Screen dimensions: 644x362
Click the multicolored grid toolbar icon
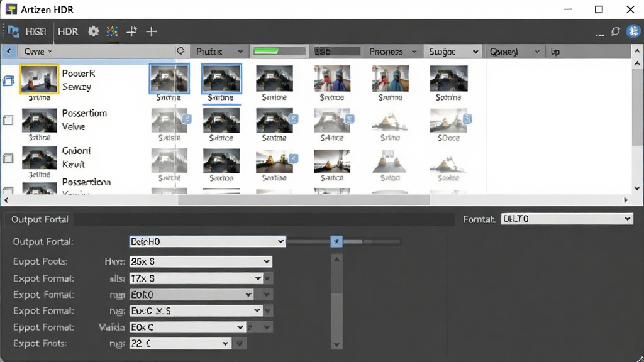pyautogui.click(x=112, y=31)
